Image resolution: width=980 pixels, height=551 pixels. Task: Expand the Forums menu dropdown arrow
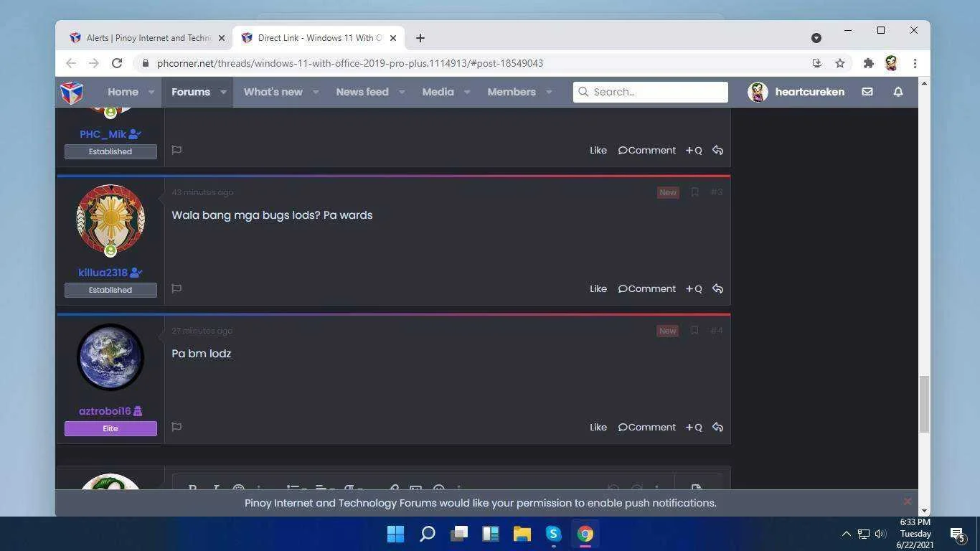223,92
